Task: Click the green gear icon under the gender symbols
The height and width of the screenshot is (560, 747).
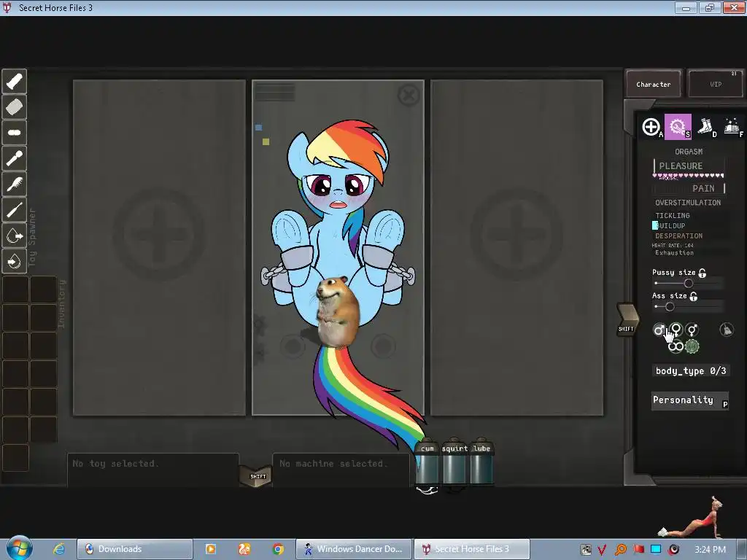Action: 692,346
